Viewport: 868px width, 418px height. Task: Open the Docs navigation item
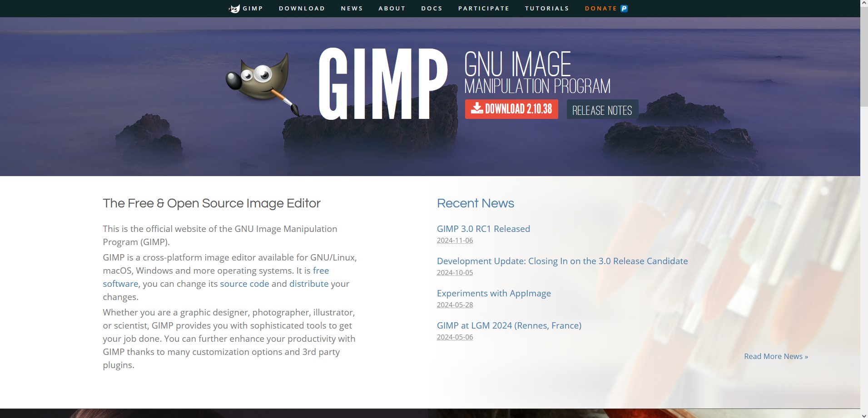pos(432,9)
